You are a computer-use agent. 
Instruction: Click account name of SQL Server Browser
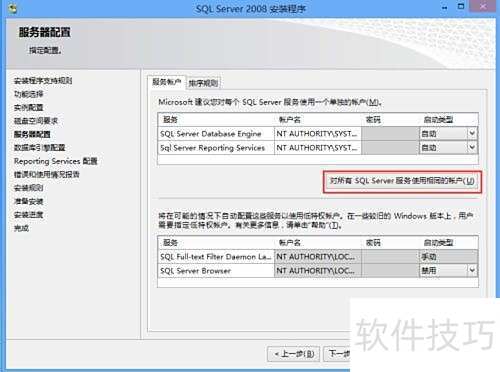pos(318,271)
